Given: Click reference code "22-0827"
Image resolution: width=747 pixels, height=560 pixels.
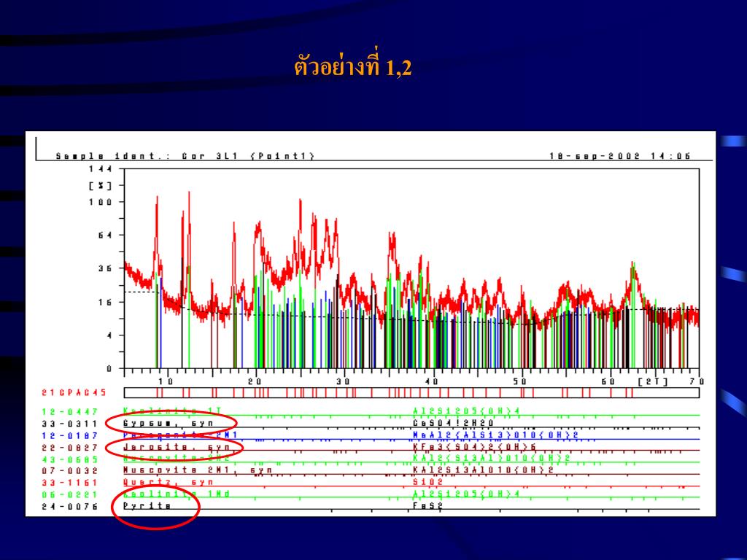Looking at the screenshot, I should coord(69,448).
